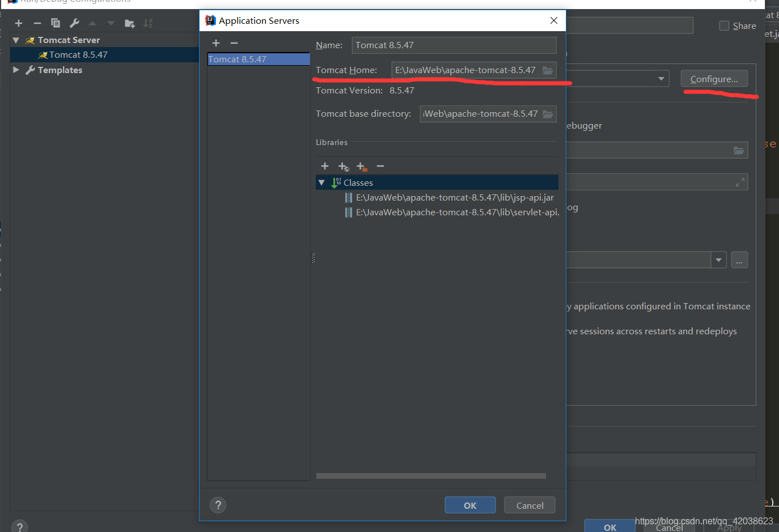779x532 pixels.
Task: Click the plus-with-globe library icon
Action: 344,167
